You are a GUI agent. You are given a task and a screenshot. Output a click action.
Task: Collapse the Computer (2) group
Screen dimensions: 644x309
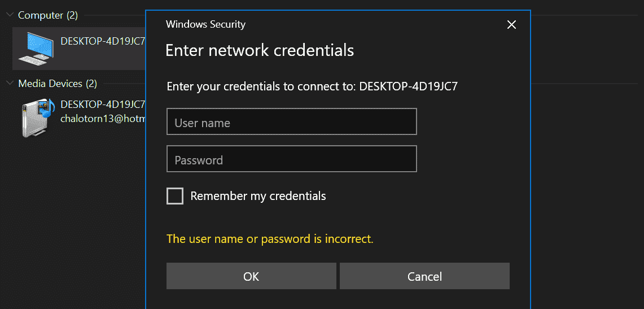(x=10, y=15)
